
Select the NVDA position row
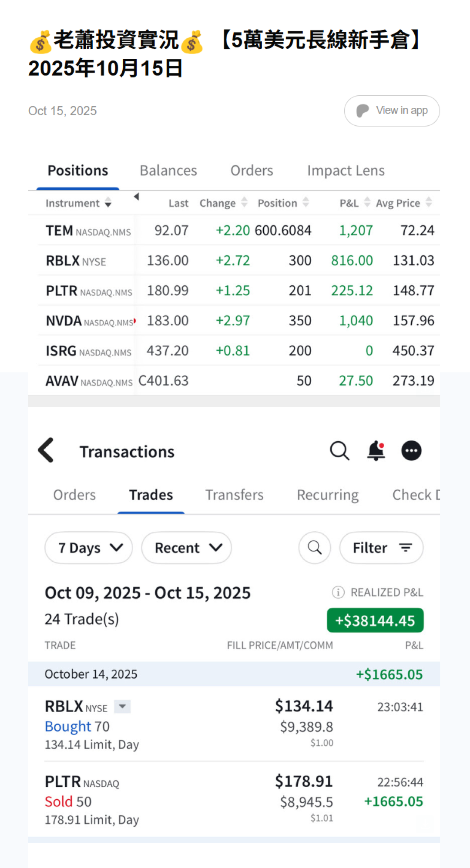(239, 321)
